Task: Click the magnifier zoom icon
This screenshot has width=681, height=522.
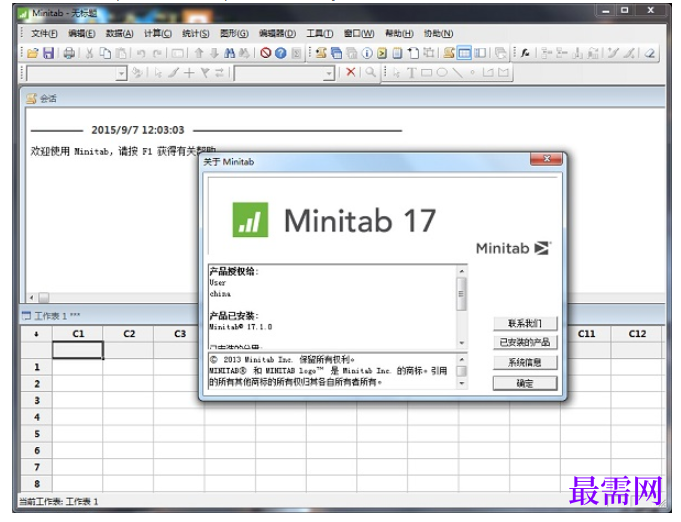Action: click(370, 72)
